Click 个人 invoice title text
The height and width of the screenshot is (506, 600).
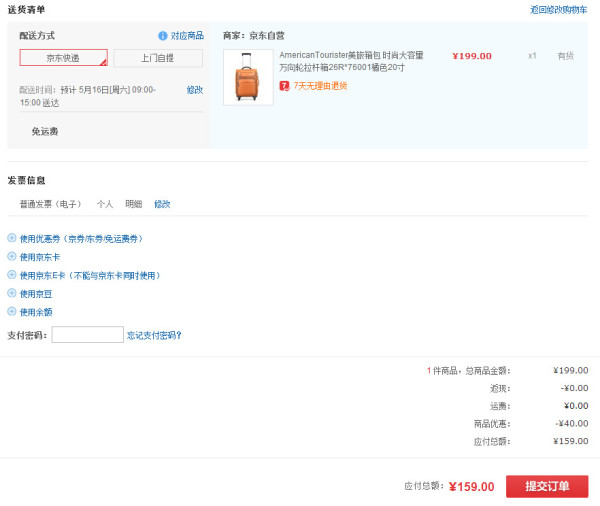tap(105, 204)
